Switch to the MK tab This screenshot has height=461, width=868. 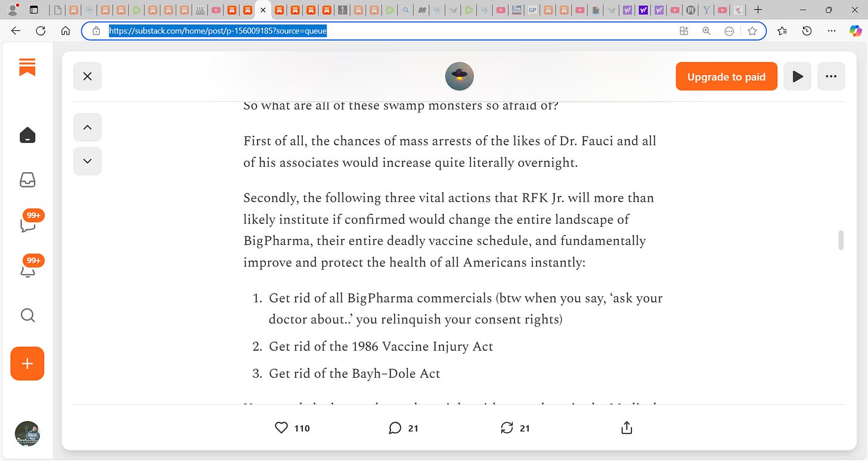tap(200, 10)
